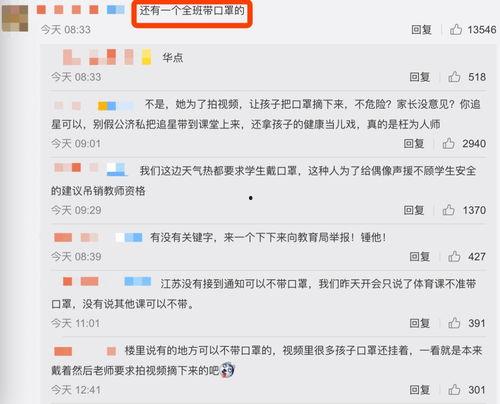Open the blurred username of the top commenter
The height and width of the screenshot is (404, 500).
click(x=80, y=10)
